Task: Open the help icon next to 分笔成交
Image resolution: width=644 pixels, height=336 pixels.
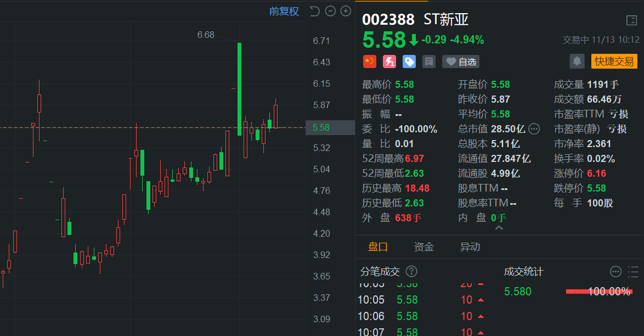Action: point(411,271)
